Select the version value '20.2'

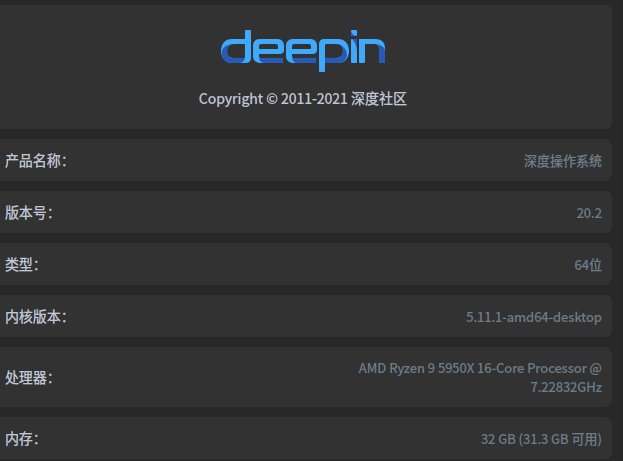(x=589, y=213)
